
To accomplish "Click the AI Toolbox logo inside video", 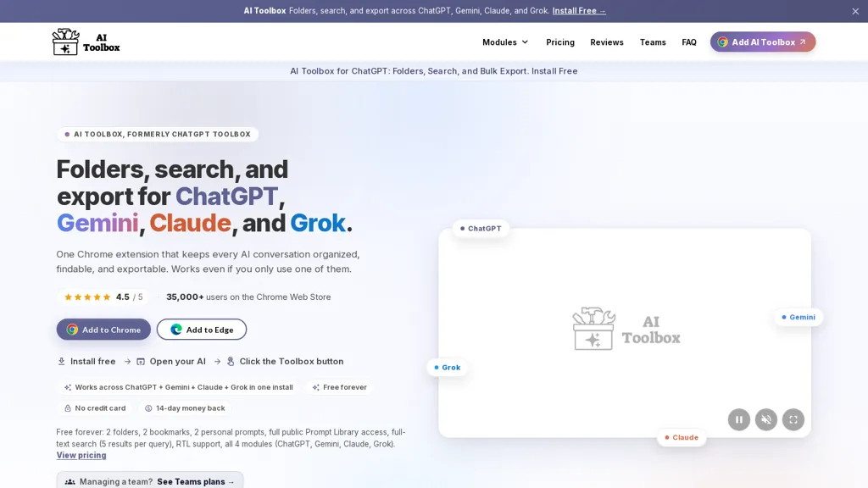I will (x=626, y=329).
